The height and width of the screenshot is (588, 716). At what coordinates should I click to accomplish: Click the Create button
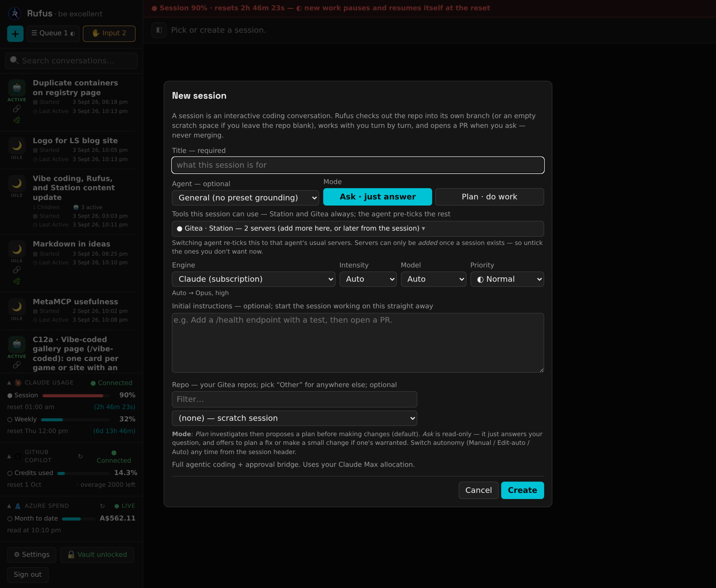click(x=522, y=490)
